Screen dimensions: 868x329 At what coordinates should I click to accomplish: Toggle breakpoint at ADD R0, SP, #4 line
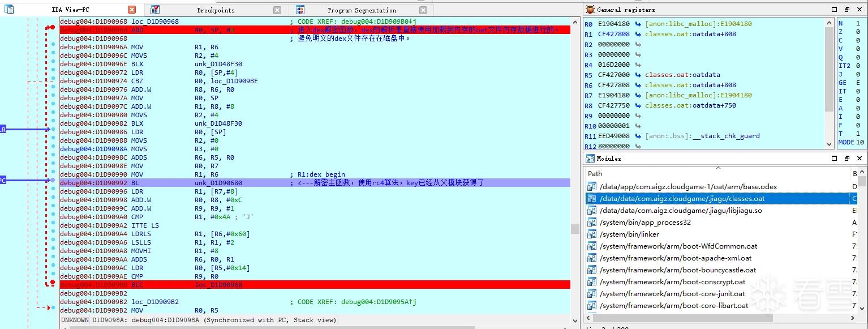coord(53,27)
